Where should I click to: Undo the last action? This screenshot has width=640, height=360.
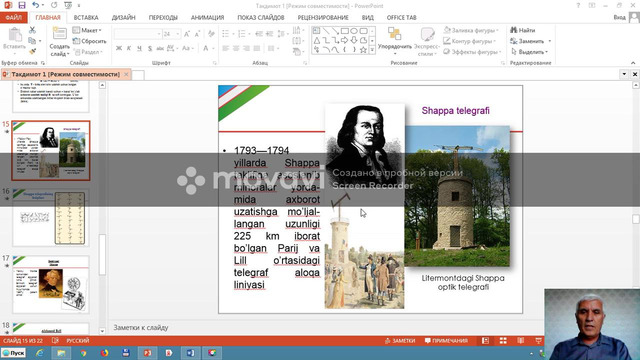click(x=36, y=5)
